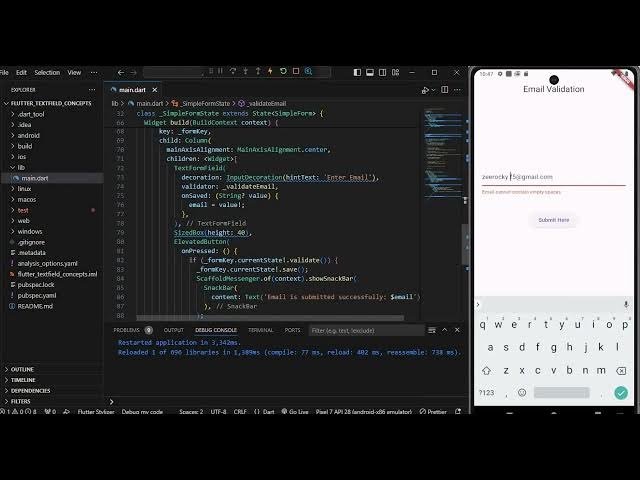Expand the build folder
The height and width of the screenshot is (480, 640).
point(25,146)
